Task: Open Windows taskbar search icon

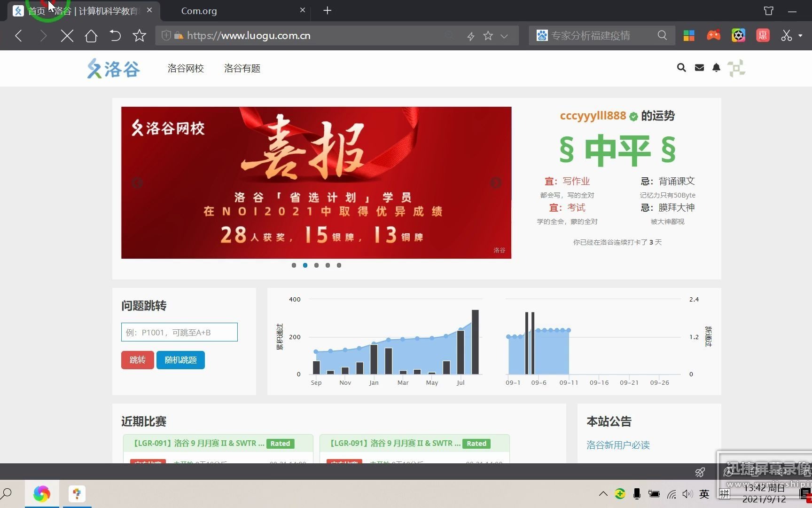Action: [x=7, y=494]
